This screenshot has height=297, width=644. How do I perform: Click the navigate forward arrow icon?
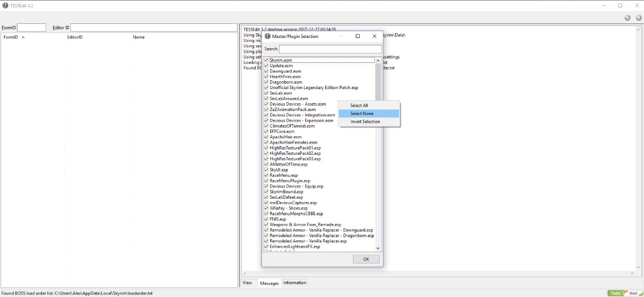click(639, 18)
